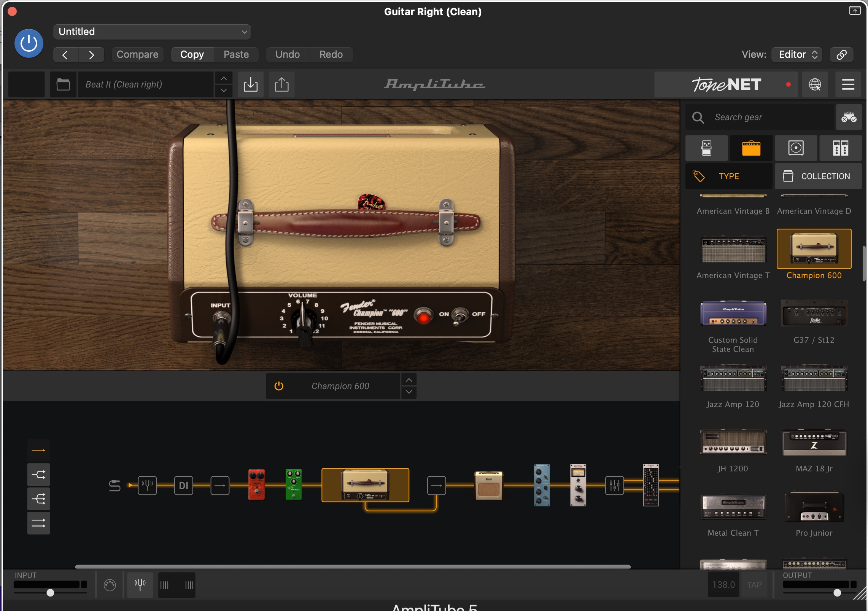Select the two-branch split chain routing

(x=38, y=474)
